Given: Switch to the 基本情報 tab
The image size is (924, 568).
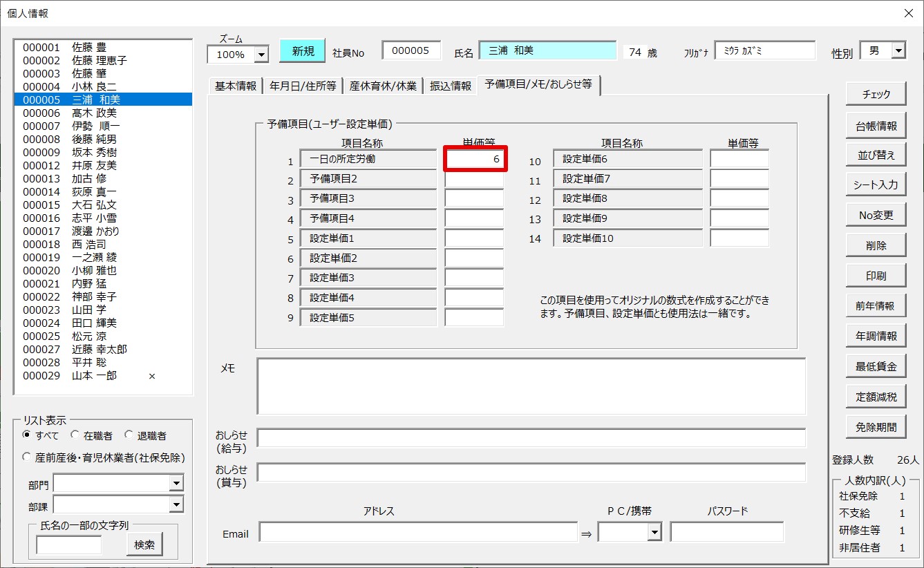Looking at the screenshot, I should tap(235, 86).
